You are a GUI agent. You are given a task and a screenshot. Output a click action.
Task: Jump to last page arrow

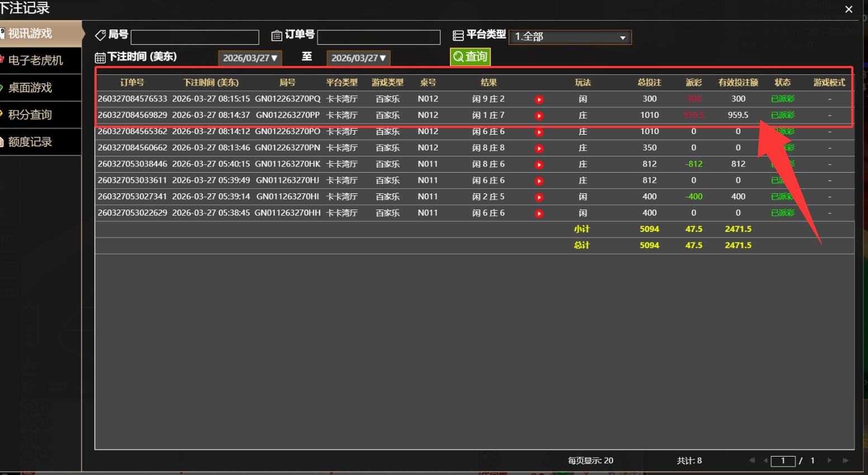click(846, 460)
